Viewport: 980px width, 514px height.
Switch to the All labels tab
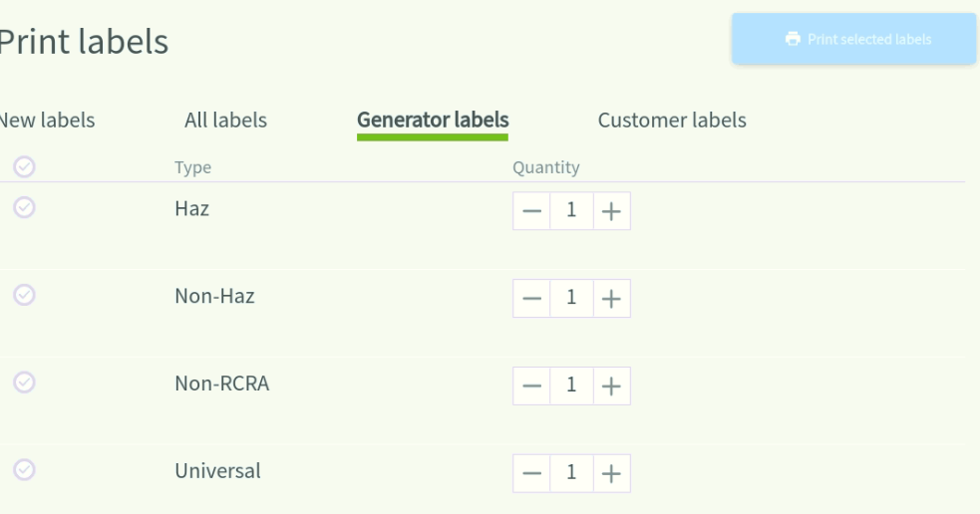[225, 120]
